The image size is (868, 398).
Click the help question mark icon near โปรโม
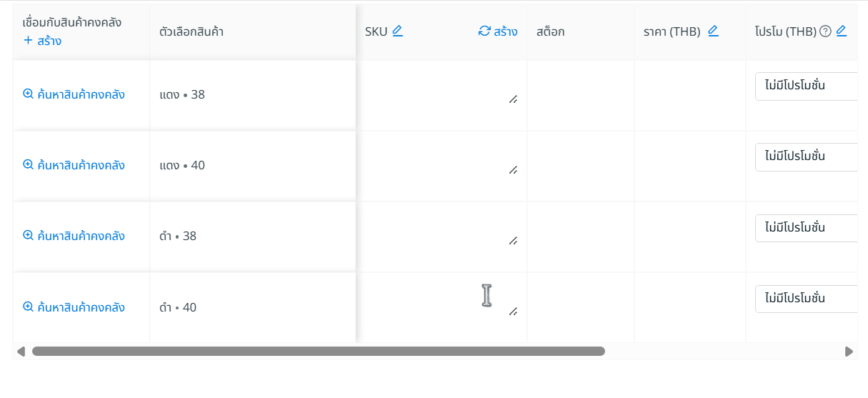pos(826,31)
